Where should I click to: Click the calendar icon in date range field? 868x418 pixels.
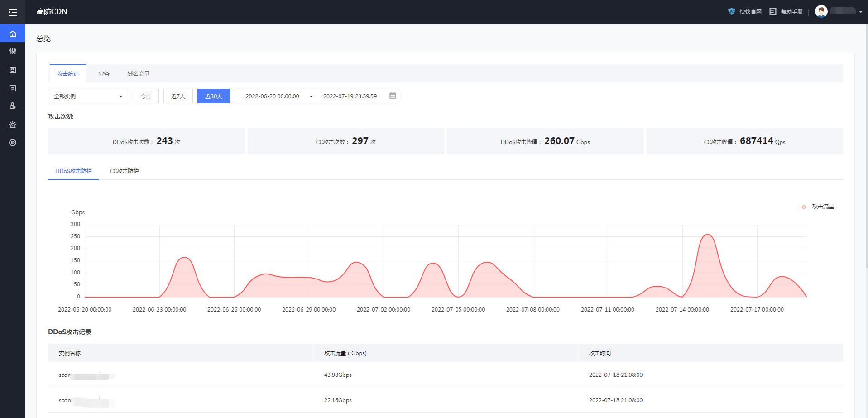pos(393,96)
